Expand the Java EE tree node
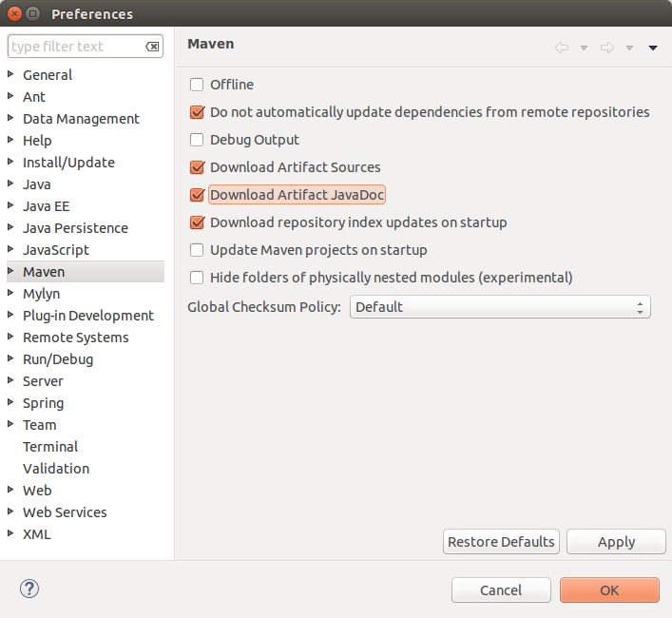 [10, 206]
